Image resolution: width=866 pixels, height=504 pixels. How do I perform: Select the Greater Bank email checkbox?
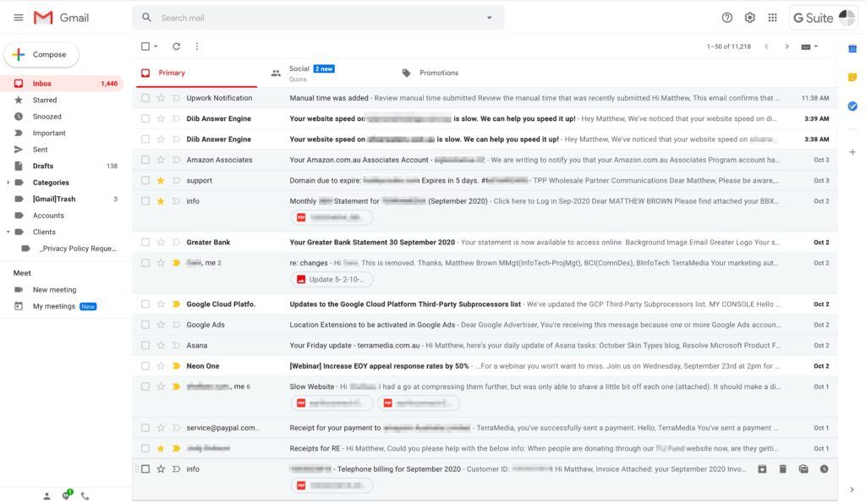(x=145, y=243)
